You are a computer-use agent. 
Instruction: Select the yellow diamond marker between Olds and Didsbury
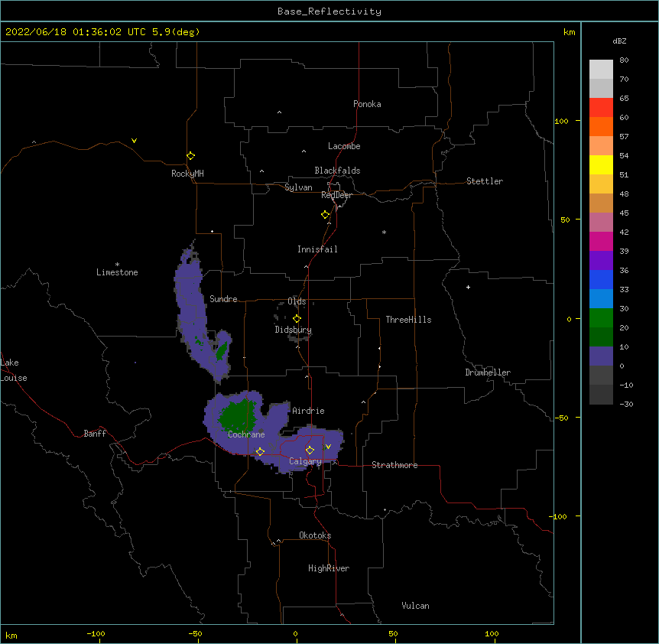click(297, 319)
